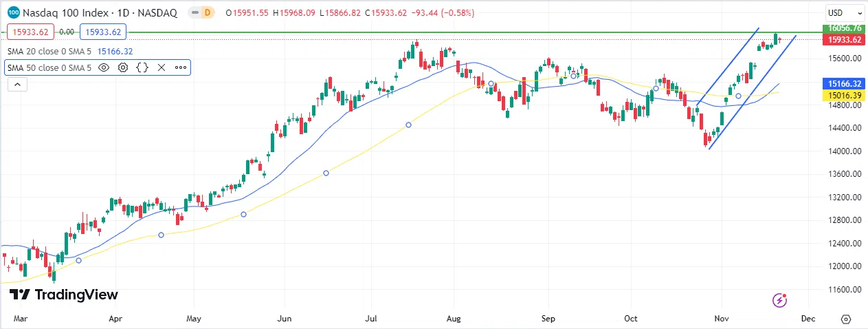This screenshot has width=868, height=329.
Task: Open more options for SMA 50
Action: (181, 67)
